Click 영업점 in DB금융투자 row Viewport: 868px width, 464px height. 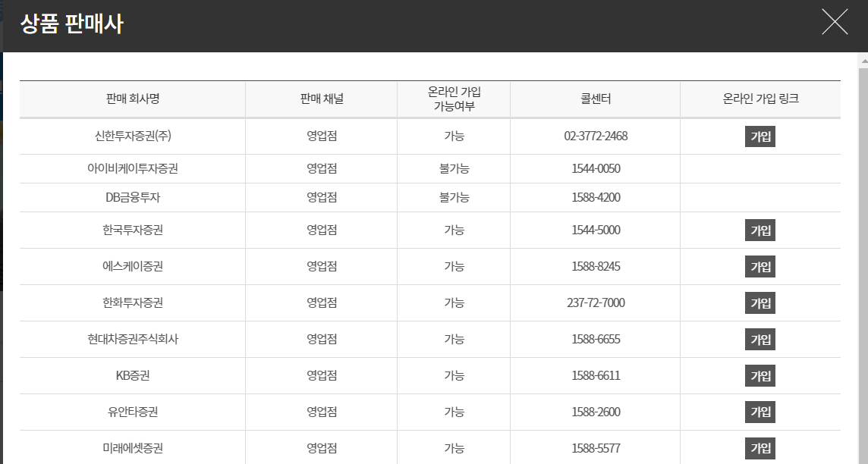[322, 197]
